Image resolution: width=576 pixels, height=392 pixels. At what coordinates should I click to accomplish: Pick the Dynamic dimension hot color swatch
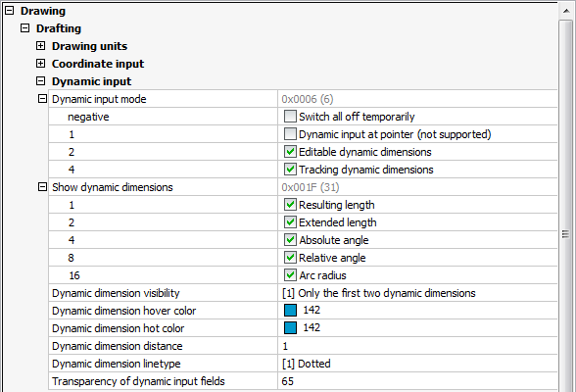click(290, 327)
